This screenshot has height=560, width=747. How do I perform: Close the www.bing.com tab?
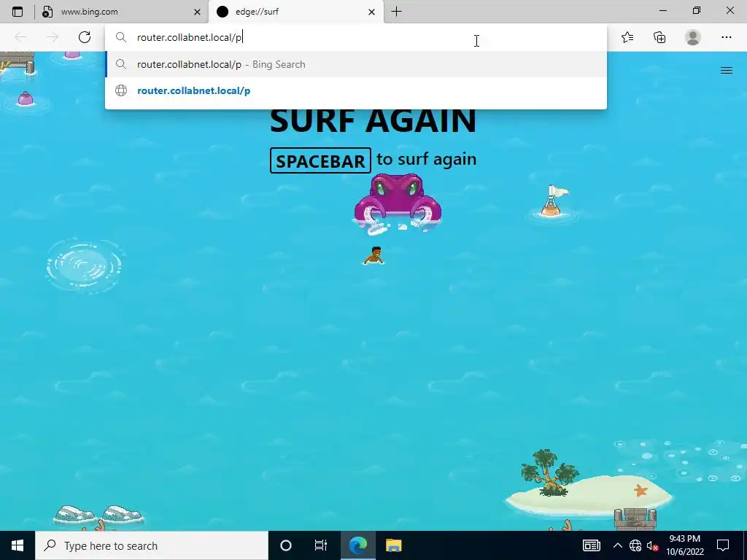click(x=197, y=12)
